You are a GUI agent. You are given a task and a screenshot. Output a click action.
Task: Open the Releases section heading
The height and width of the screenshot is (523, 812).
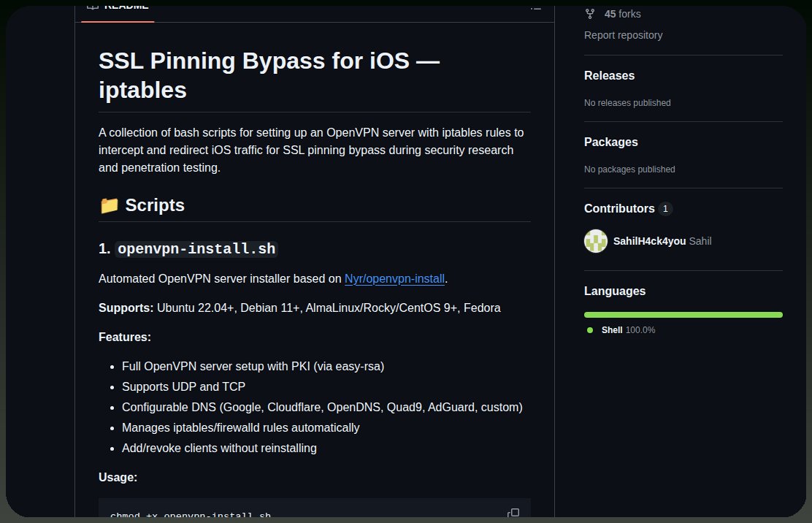pos(609,76)
